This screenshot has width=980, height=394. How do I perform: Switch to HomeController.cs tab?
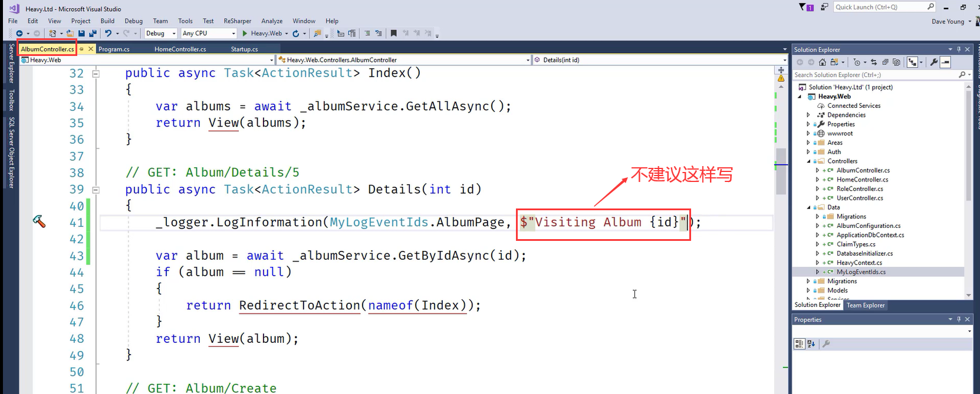[x=180, y=49]
